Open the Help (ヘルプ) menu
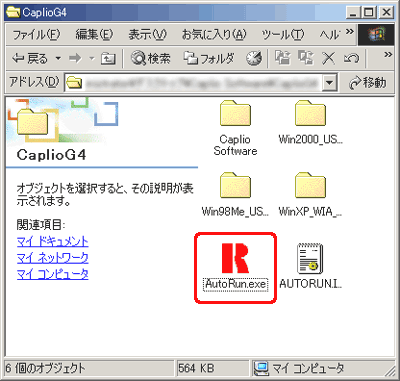The width and height of the screenshot is (400, 381). click(x=329, y=35)
